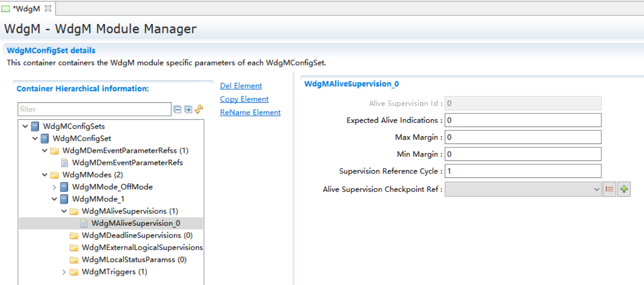The height and width of the screenshot is (285, 644).
Task: Click the refresh tree icon beside filter
Action: (x=199, y=110)
